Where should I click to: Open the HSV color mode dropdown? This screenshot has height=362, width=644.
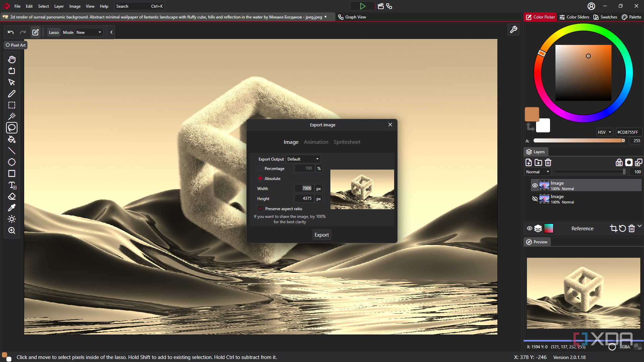pos(604,132)
